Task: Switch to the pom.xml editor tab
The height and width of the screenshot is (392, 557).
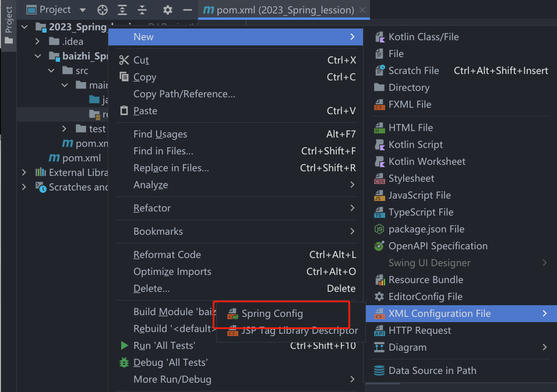Action: click(x=279, y=10)
